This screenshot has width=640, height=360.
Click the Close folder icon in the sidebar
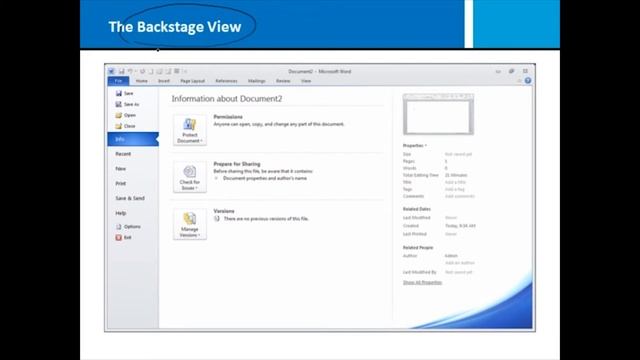(119, 126)
